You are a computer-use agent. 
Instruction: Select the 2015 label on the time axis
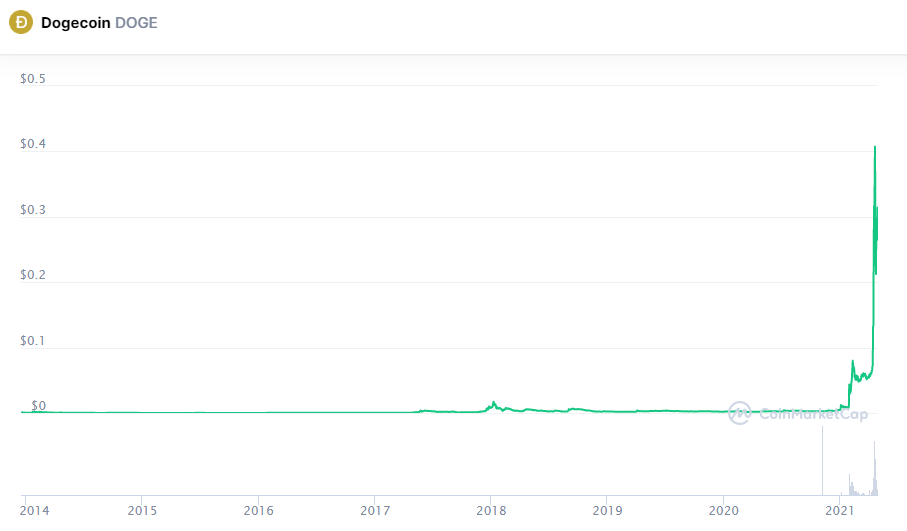point(142,510)
